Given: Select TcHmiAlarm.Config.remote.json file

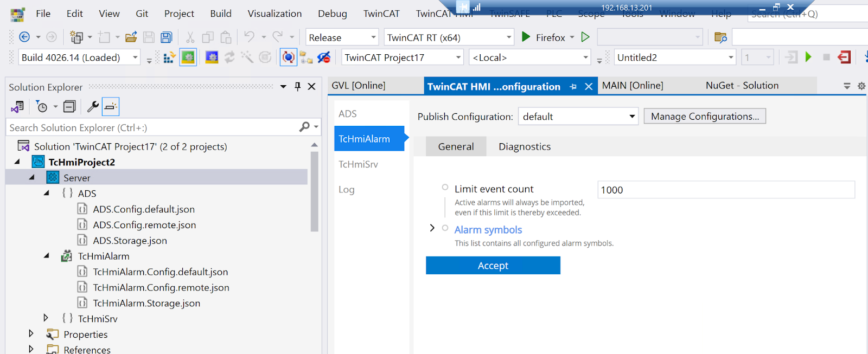Looking at the screenshot, I should tap(161, 287).
